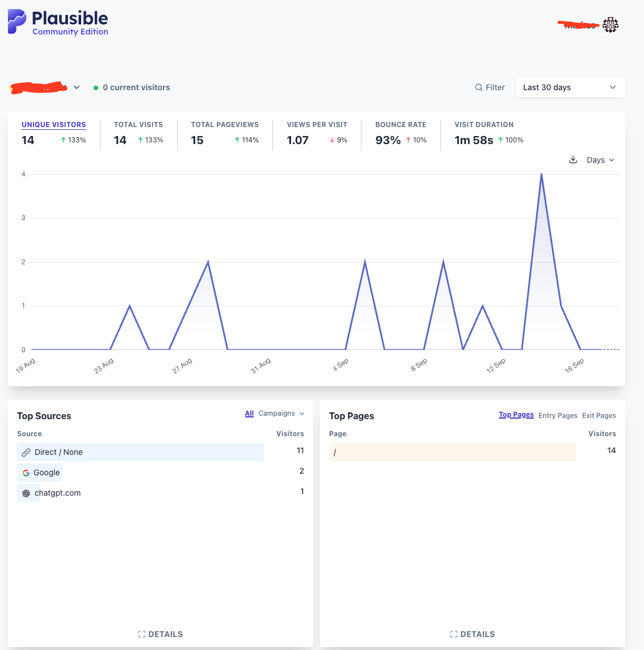Click the Direct / None link icon
The width and height of the screenshot is (644, 650).
(x=26, y=453)
